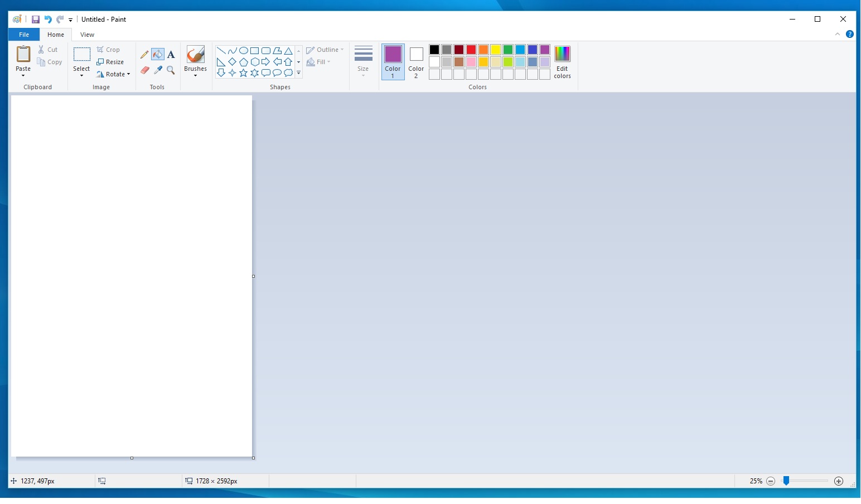Image resolution: width=861 pixels, height=504 pixels.
Task: Click the zoom slider handle
Action: 786,481
